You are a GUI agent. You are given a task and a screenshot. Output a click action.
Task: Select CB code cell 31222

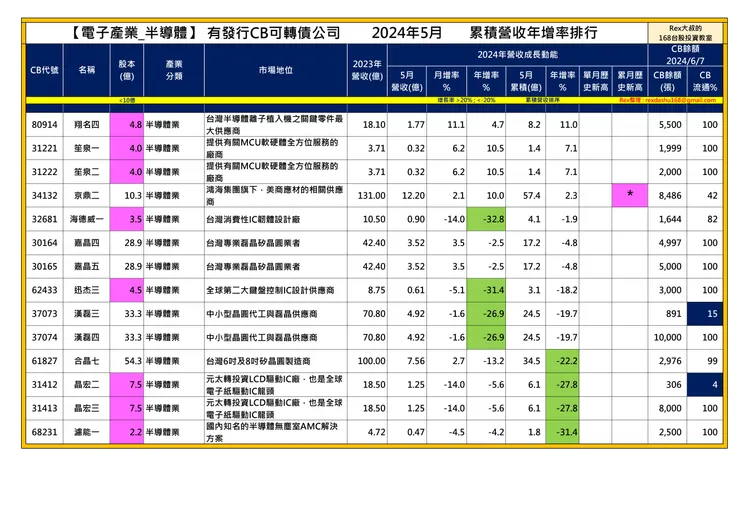[x=44, y=172]
